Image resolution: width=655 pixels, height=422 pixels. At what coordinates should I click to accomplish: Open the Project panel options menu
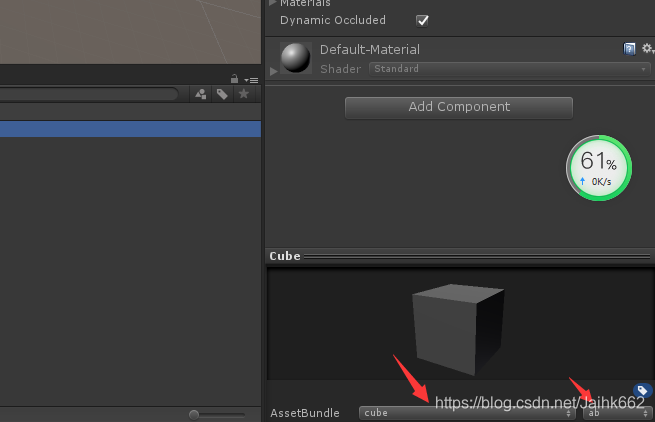click(251, 80)
